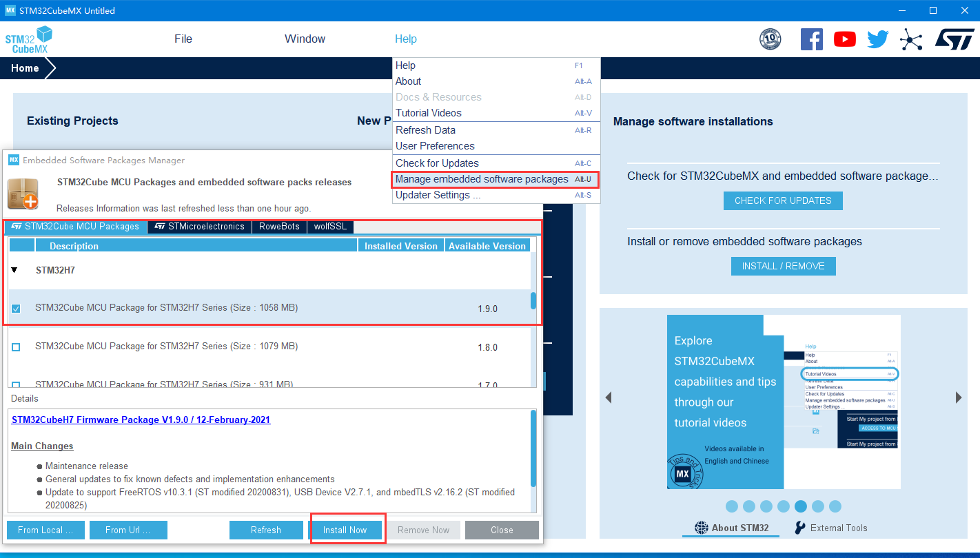This screenshot has width=980, height=558.
Task: Click the Refresh button
Action: [x=266, y=530]
